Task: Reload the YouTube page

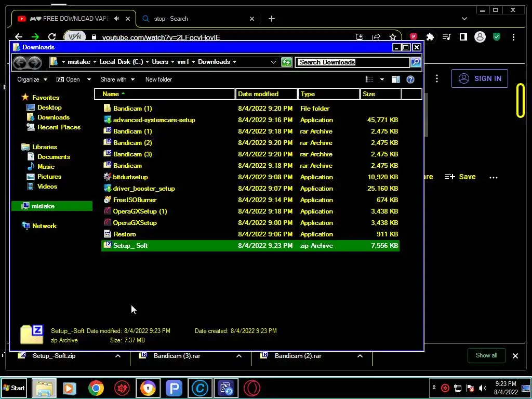Action: 52,37
